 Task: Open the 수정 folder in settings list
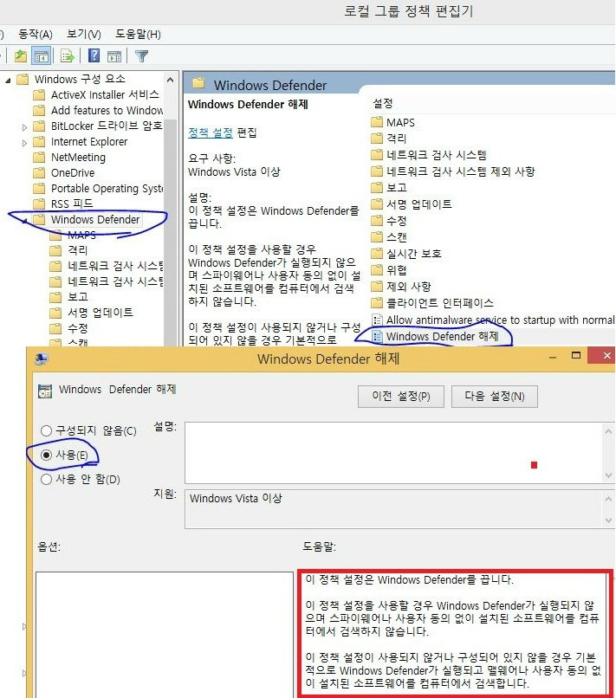(x=389, y=221)
